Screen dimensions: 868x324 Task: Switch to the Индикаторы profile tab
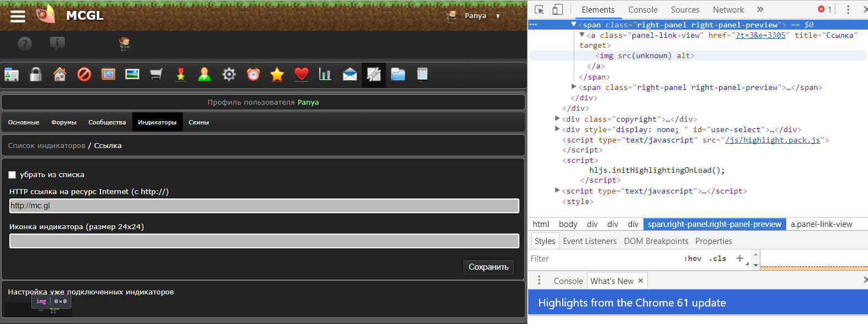click(x=157, y=122)
